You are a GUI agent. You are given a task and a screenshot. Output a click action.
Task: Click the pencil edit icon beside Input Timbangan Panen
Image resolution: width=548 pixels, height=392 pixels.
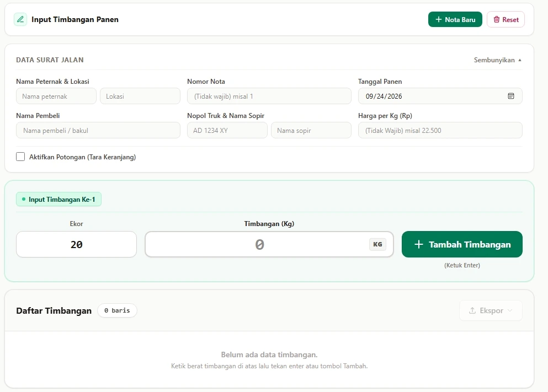20,19
